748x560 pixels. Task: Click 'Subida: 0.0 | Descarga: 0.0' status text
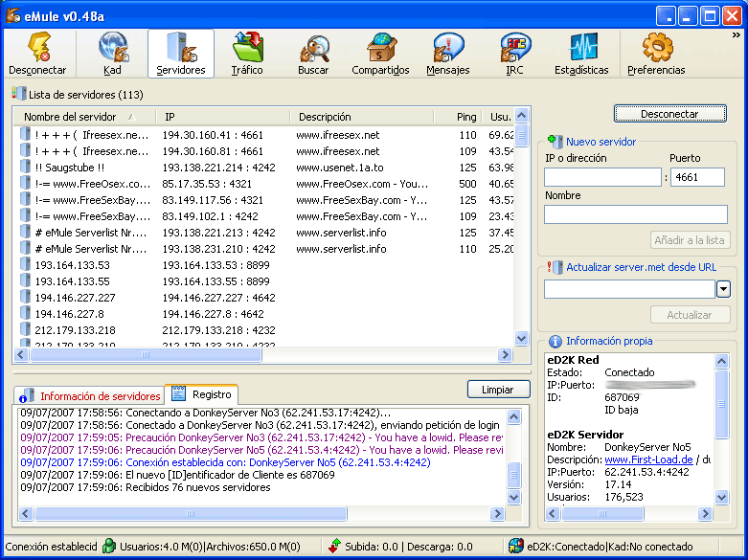click(x=409, y=547)
